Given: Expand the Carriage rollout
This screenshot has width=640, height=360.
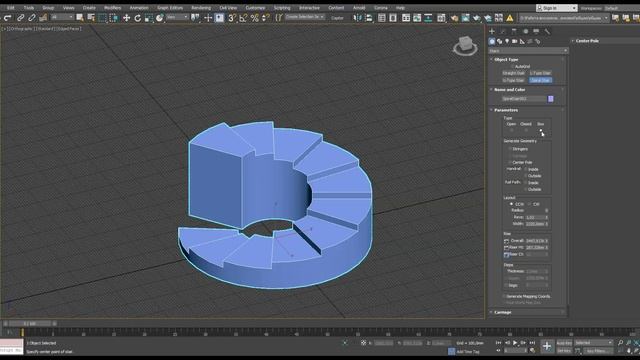Looking at the screenshot, I should point(502,312).
